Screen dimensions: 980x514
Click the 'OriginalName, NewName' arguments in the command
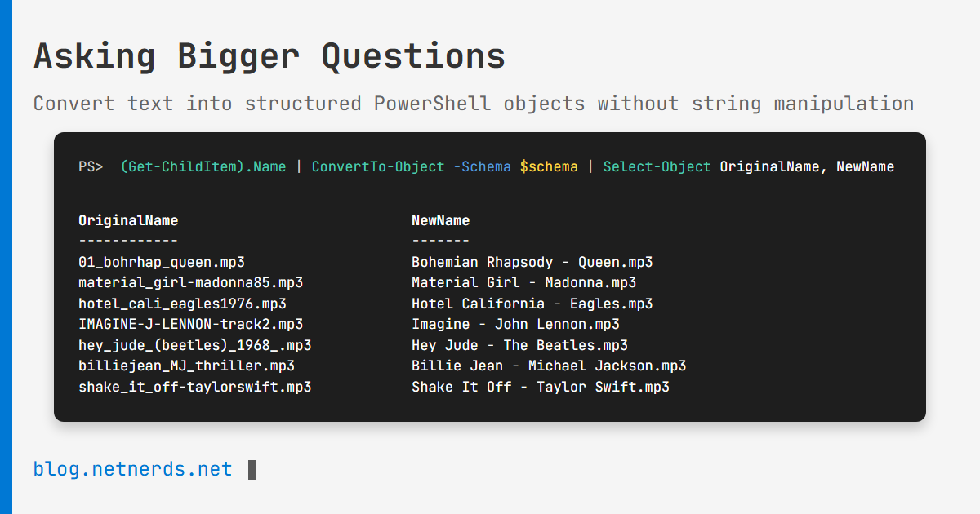[807, 166]
